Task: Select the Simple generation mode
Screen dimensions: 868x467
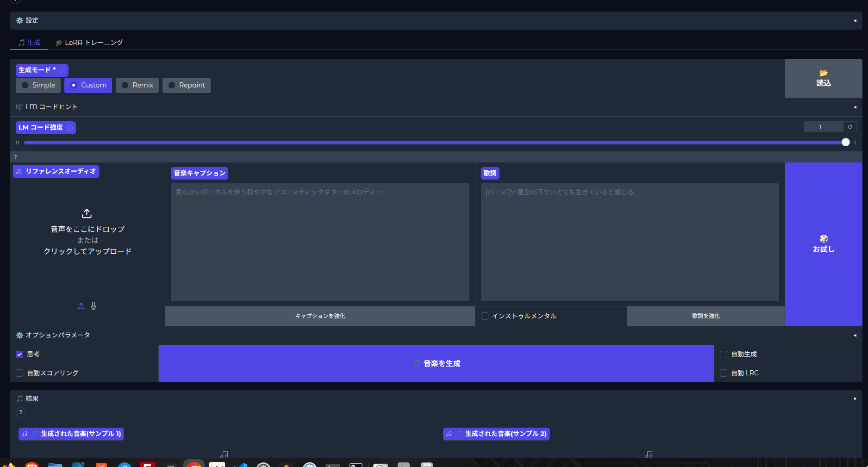Action: click(38, 85)
